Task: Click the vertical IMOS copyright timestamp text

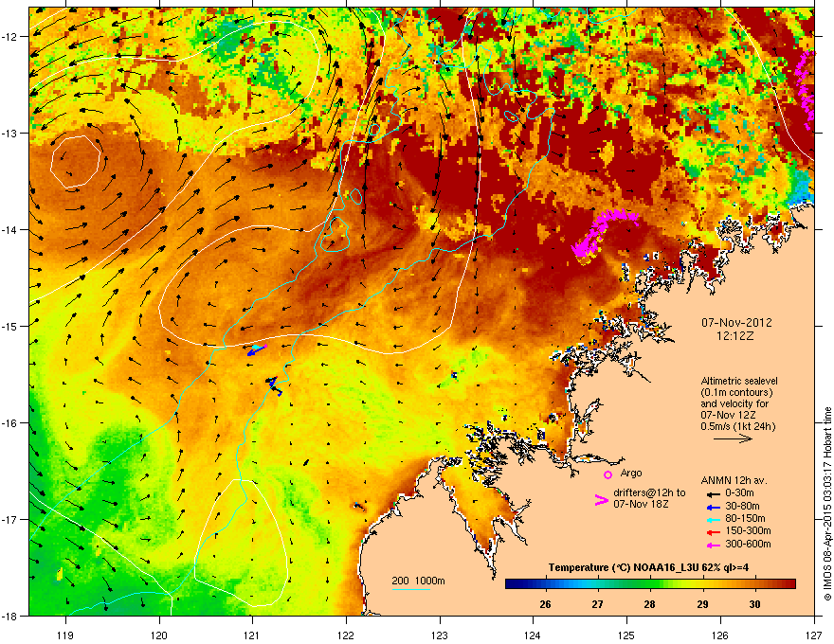Action: [x=827, y=504]
